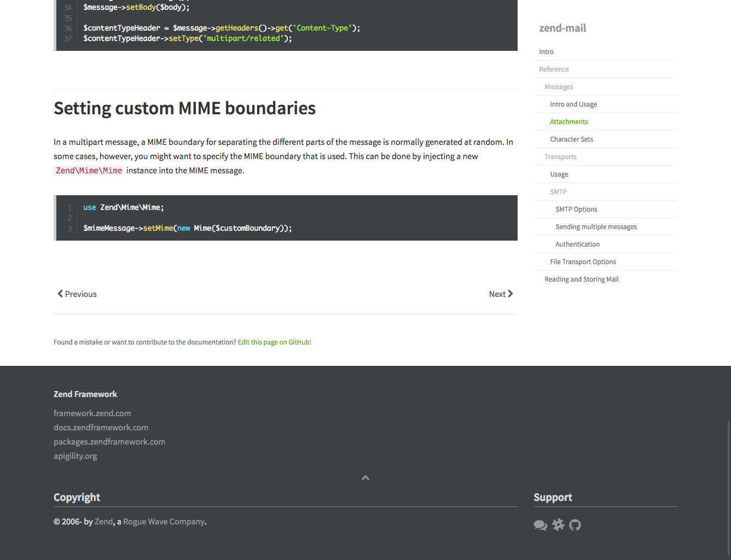Screen dimensions: 731x560
Task: Open Attachments sidebar item
Action: point(606,122)
